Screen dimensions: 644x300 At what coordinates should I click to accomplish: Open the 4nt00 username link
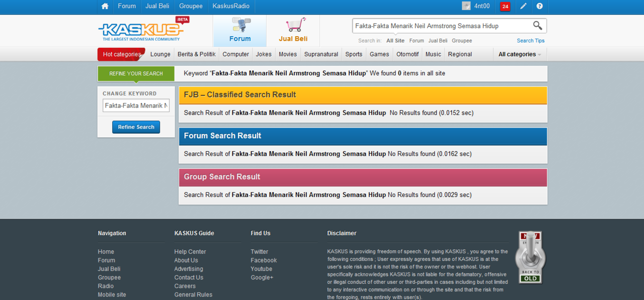coord(482,6)
